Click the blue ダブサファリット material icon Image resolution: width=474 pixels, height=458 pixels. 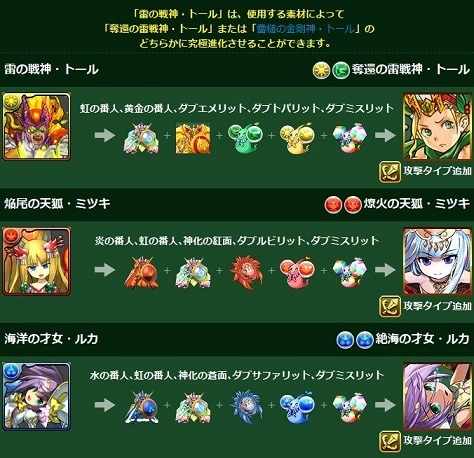coord(298,407)
